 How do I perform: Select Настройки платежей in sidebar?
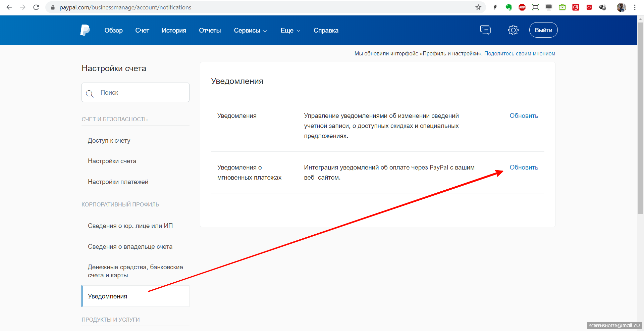pos(118,182)
